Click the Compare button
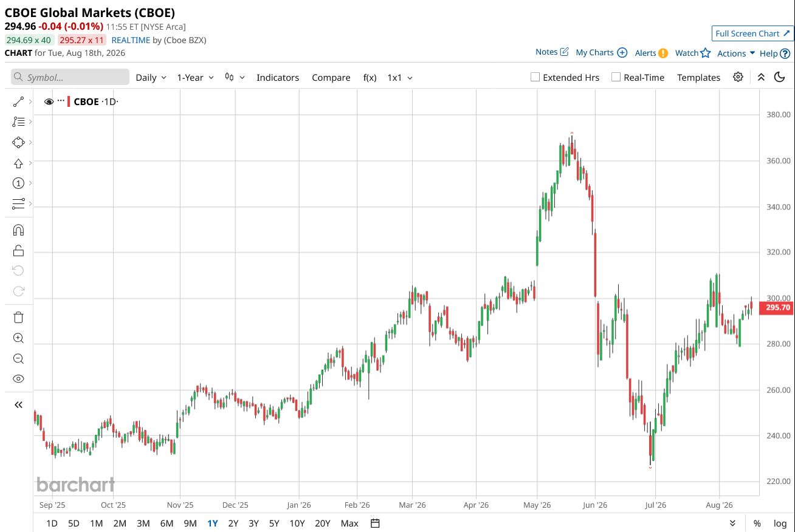This screenshot has height=532, width=795. [331, 77]
